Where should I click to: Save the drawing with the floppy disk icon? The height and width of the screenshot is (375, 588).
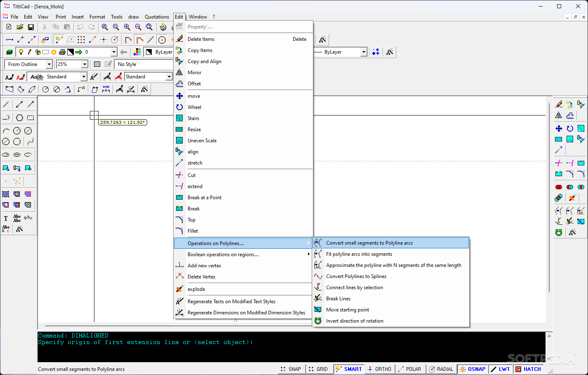(x=31, y=27)
